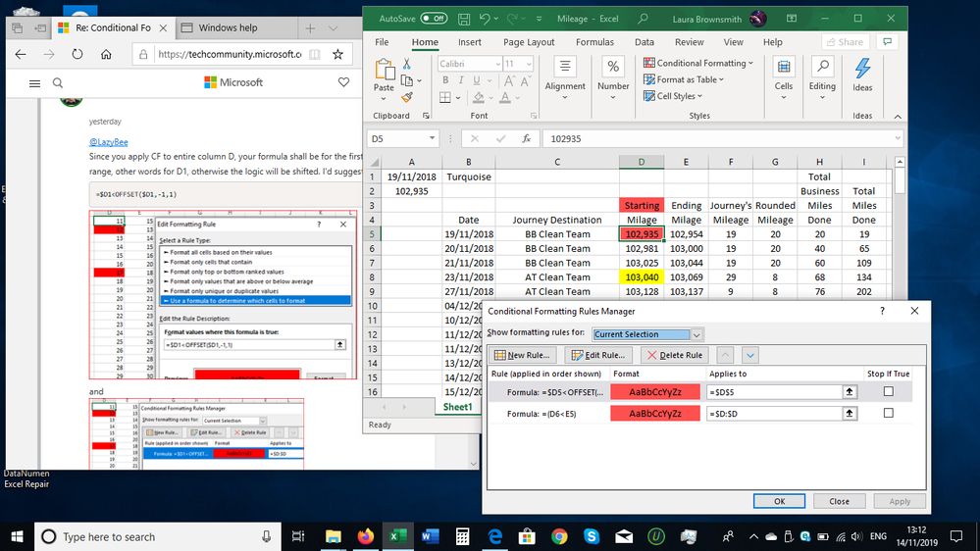
Task: Open the Calibri font name dropdown
Action: pyautogui.click(x=498, y=64)
